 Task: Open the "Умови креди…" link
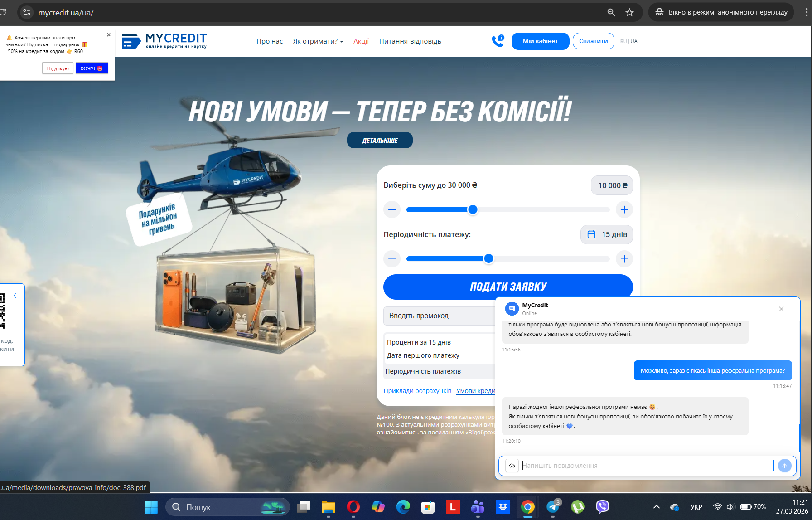click(x=476, y=391)
